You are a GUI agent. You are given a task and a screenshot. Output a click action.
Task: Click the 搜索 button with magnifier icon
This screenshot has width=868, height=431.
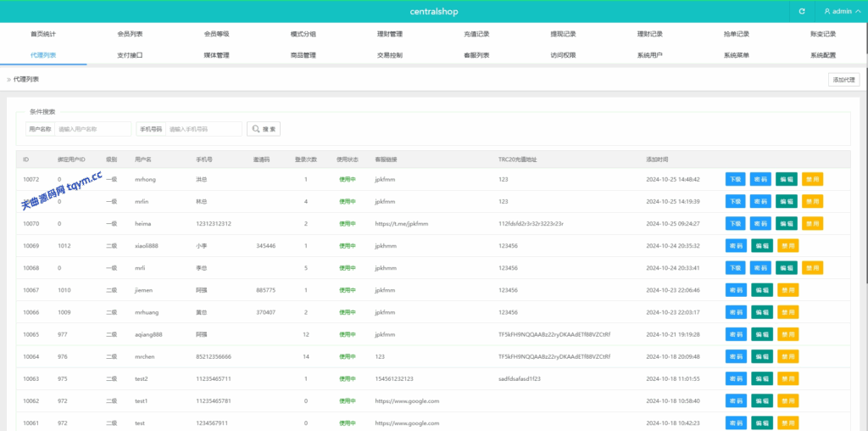coord(264,129)
